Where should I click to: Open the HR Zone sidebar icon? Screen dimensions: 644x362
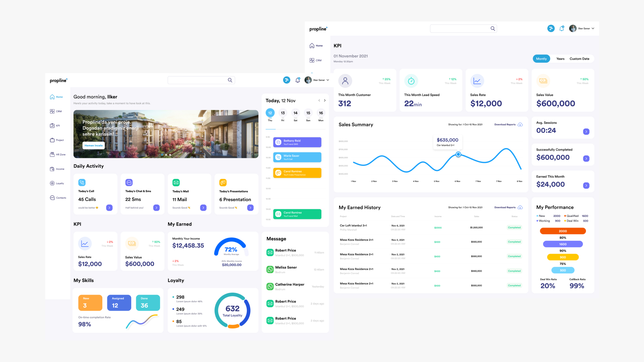[52, 155]
